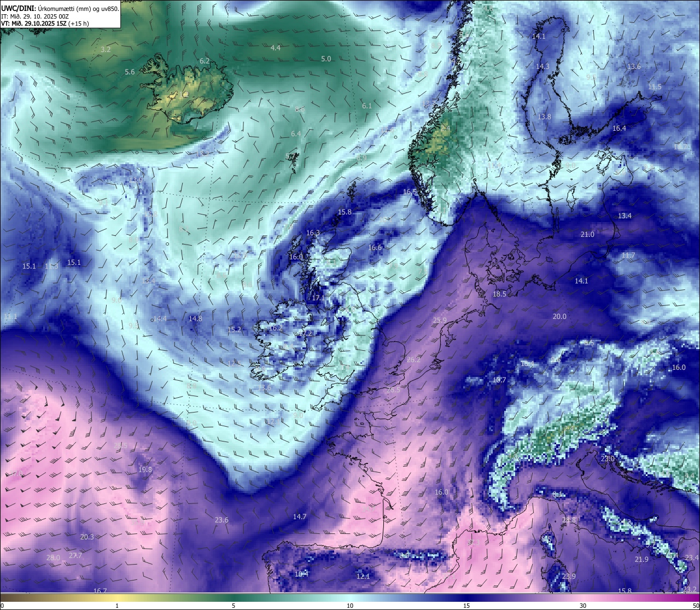Click the 23.4 value on the map

(692, 558)
